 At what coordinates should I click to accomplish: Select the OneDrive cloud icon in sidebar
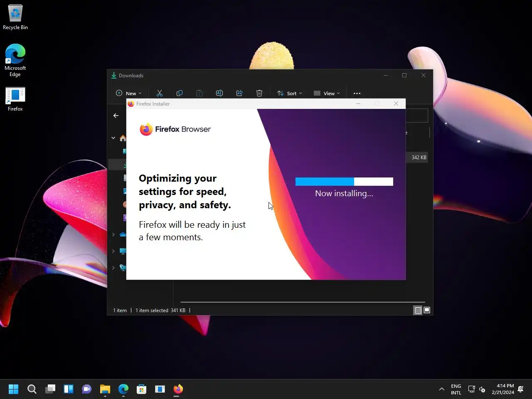[x=123, y=234]
